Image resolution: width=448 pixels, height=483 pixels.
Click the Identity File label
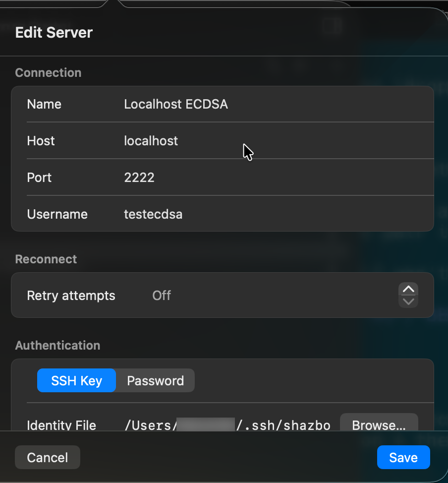(61, 425)
